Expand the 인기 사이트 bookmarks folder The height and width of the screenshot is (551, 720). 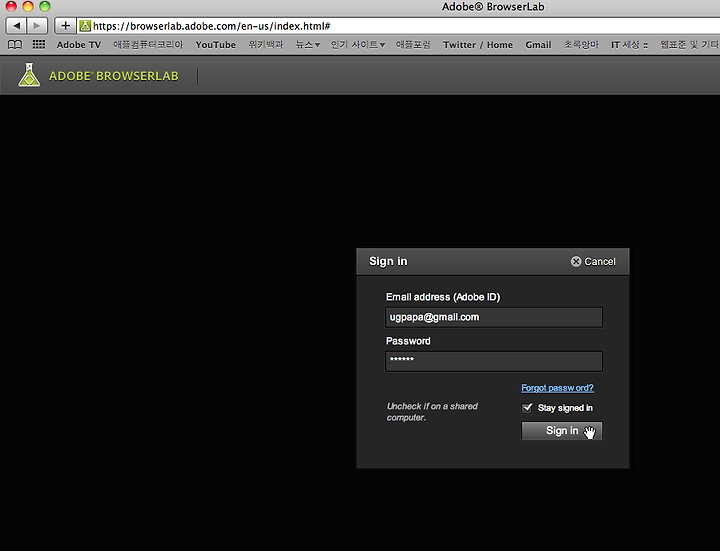(x=358, y=45)
